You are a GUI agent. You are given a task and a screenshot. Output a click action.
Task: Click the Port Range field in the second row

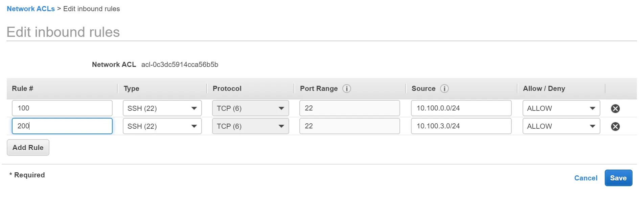coord(350,126)
